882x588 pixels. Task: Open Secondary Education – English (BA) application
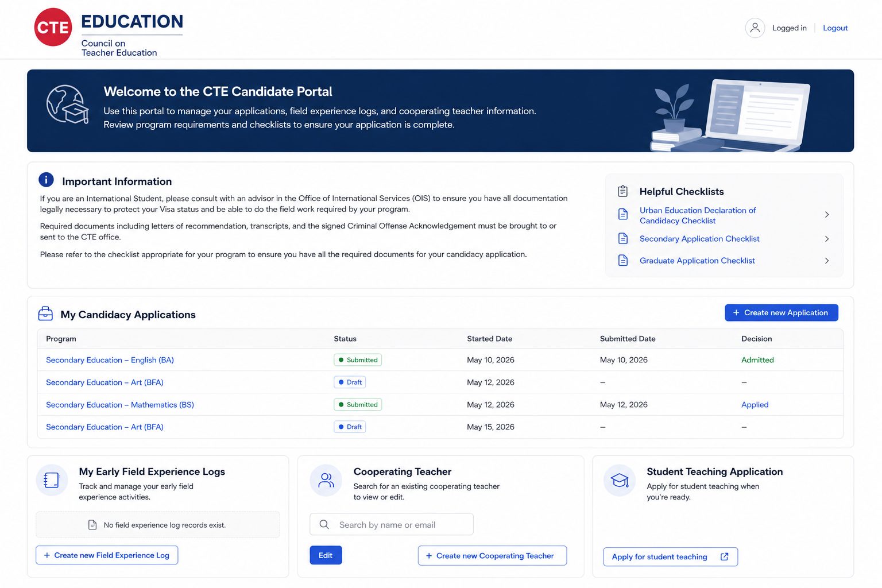pos(110,360)
